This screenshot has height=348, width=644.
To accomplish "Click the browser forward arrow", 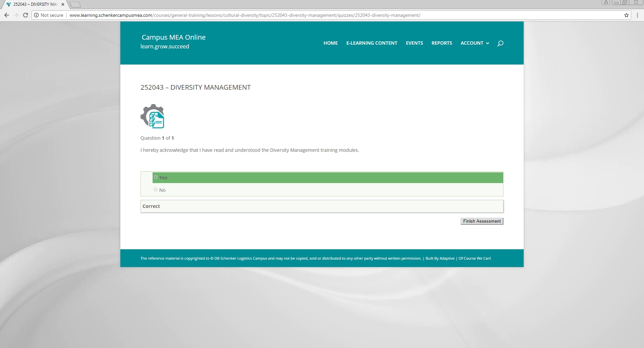I will click(x=16, y=15).
